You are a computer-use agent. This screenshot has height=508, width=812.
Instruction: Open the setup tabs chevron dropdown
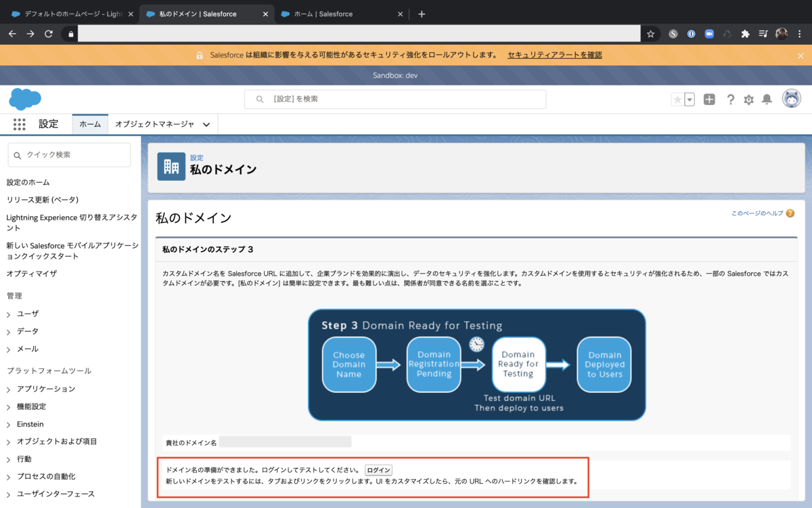pos(206,124)
